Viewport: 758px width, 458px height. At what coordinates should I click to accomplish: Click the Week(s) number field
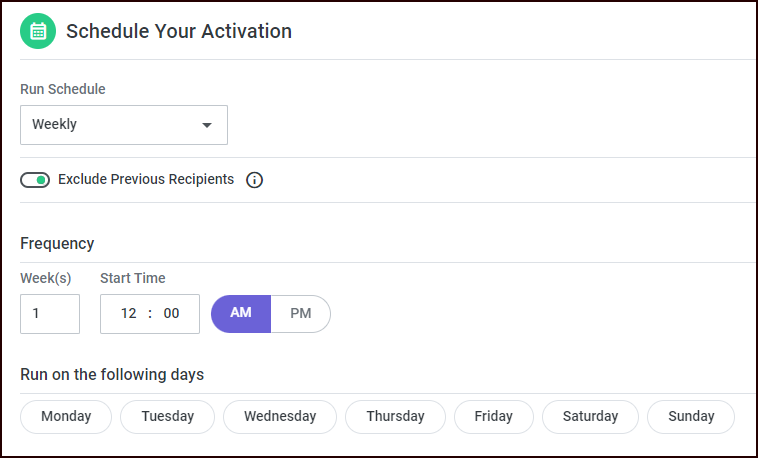point(50,313)
